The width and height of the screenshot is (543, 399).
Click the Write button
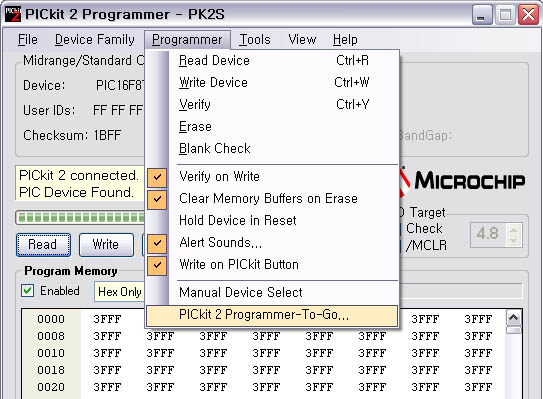(x=106, y=245)
